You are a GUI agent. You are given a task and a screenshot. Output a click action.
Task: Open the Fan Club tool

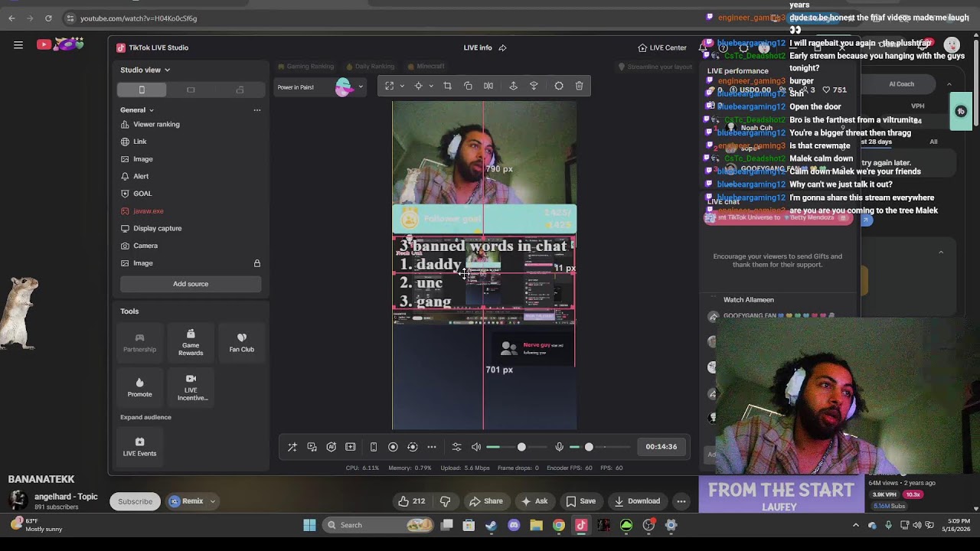click(x=242, y=343)
